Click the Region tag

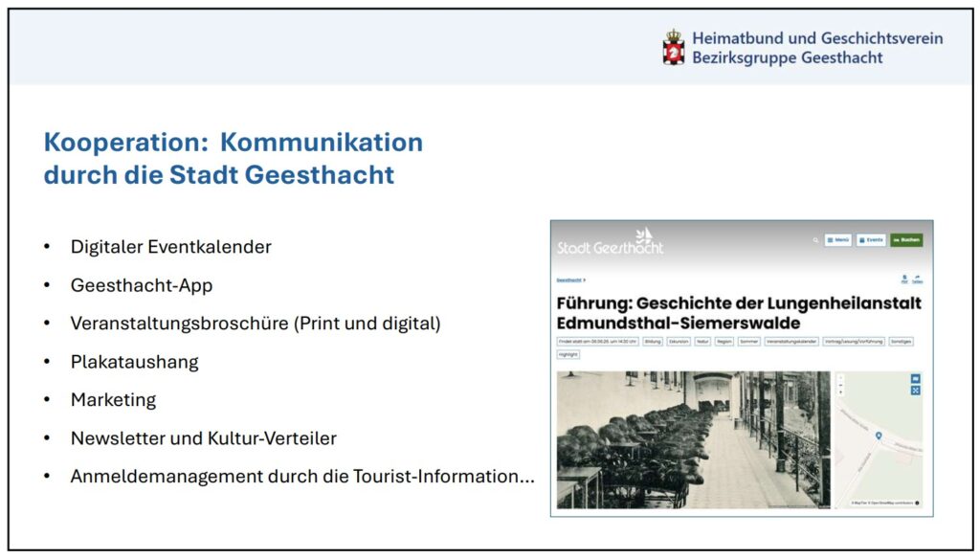(x=724, y=342)
